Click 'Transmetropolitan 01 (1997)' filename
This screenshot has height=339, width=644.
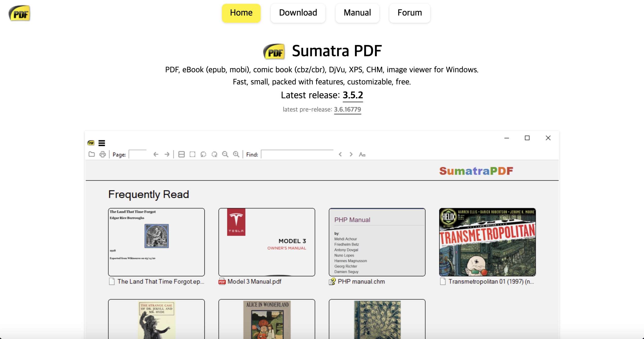[491, 282]
